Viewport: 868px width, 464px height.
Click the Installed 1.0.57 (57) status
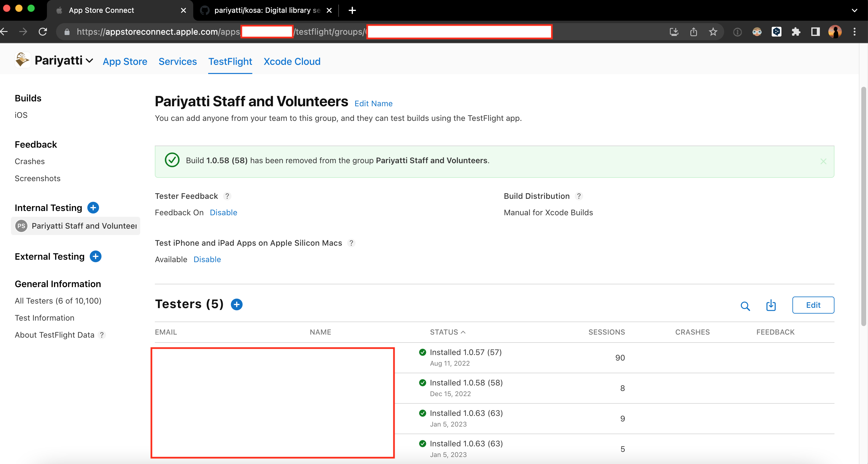point(466,352)
